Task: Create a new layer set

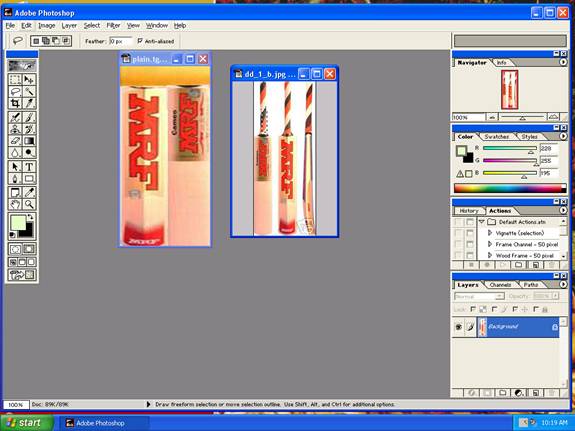Action: pos(503,393)
